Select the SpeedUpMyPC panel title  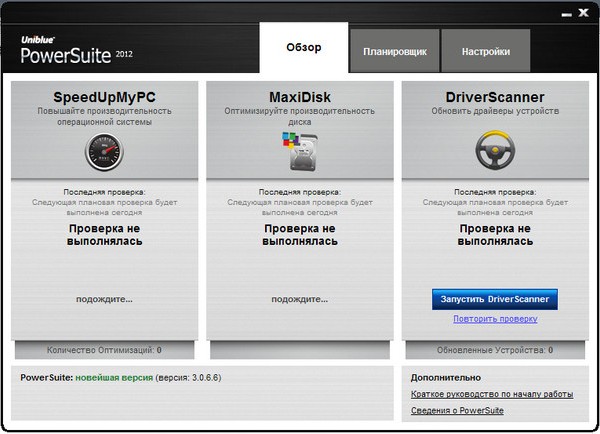click(x=105, y=96)
